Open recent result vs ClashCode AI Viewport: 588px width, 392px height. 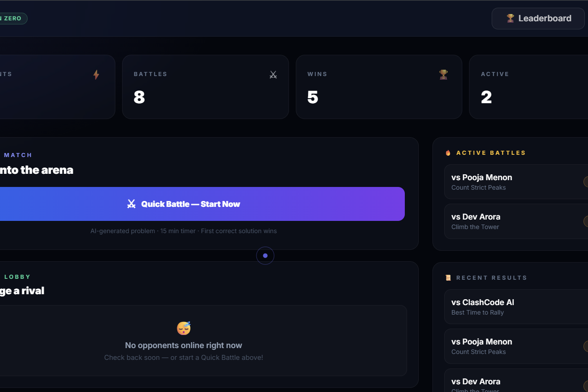pos(516,306)
